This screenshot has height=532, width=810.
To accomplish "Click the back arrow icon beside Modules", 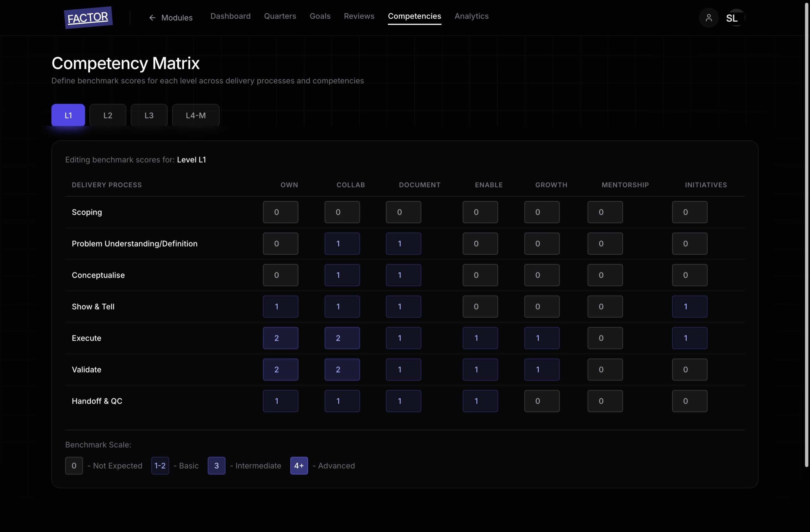I will 152,18.
